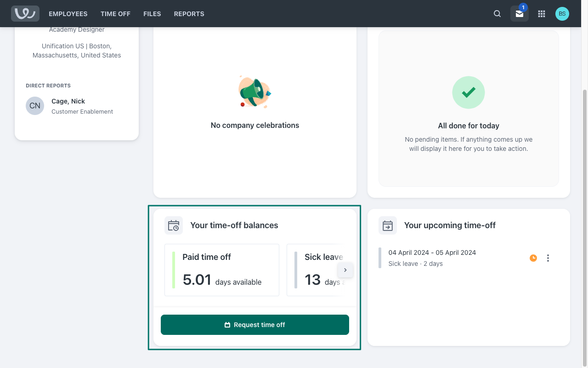This screenshot has height=368, width=588.
Task: Open Nick Cage's direct report profile
Action: point(68,101)
